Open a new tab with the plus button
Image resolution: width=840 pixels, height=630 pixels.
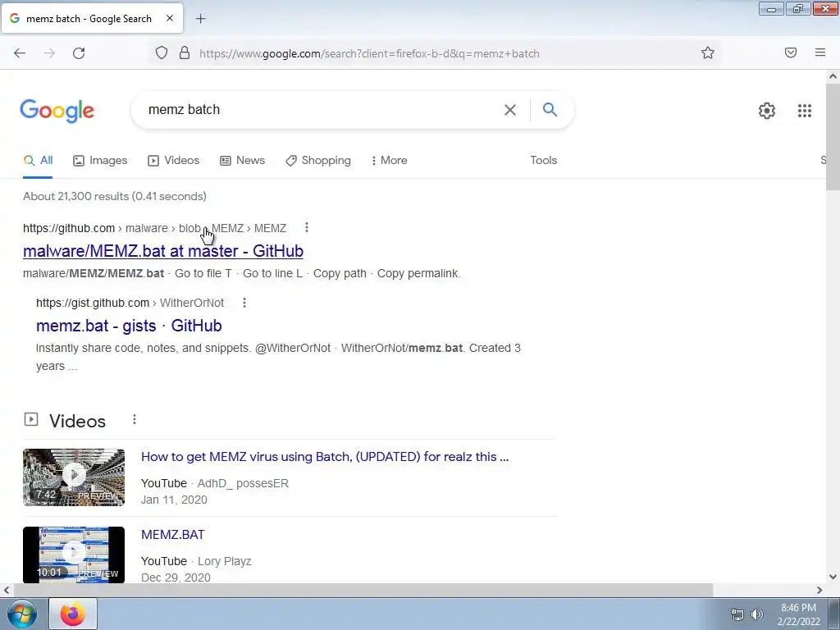pyautogui.click(x=200, y=19)
